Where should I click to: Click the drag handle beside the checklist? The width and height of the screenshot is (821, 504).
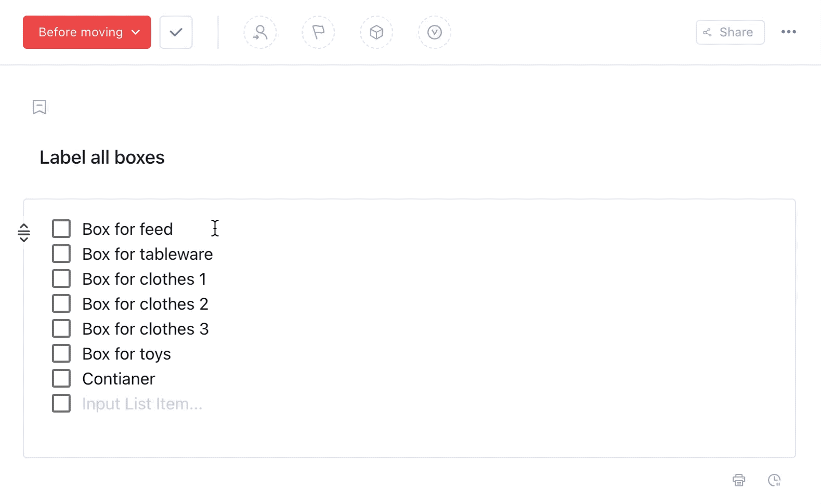coord(24,232)
